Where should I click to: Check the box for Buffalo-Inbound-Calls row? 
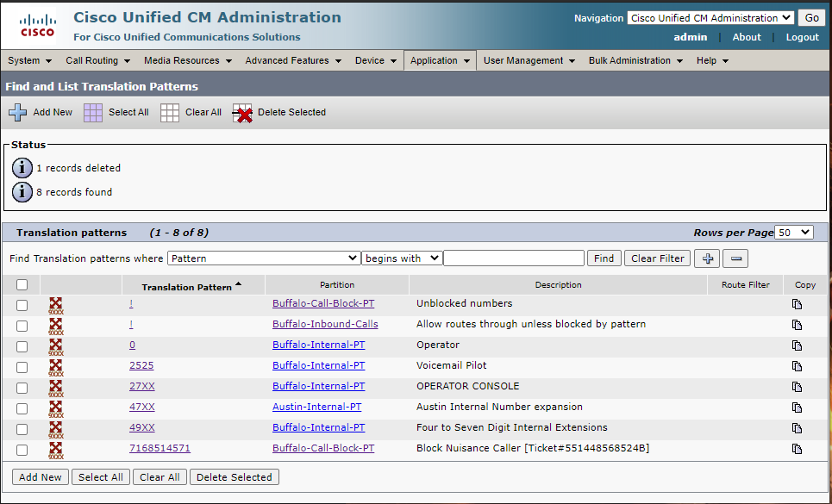tap(22, 326)
